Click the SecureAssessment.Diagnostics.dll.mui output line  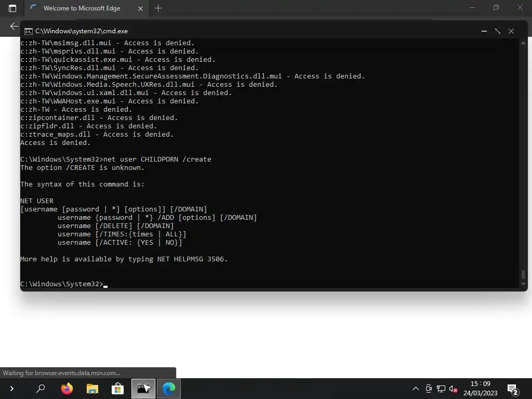192,76
